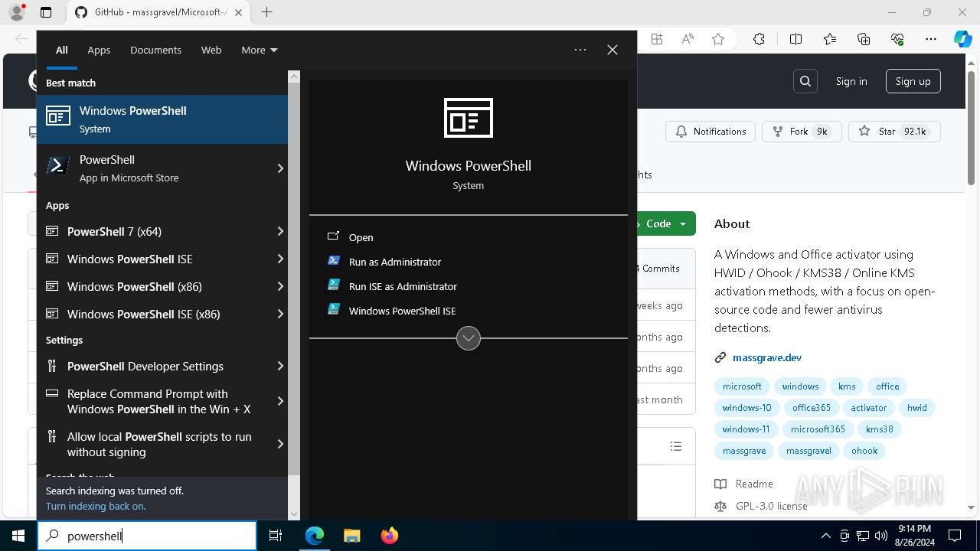Viewport: 980px width, 551px height.
Task: Click GitHub Sign up button
Action: (913, 81)
